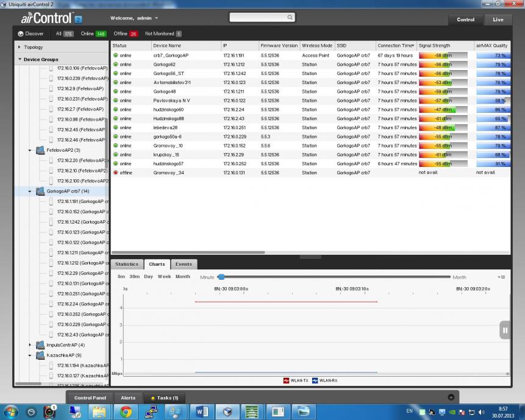This screenshot has height=420, width=525.
Task: Expand the ImpulsCentrAP group
Action: pyautogui.click(x=30, y=345)
